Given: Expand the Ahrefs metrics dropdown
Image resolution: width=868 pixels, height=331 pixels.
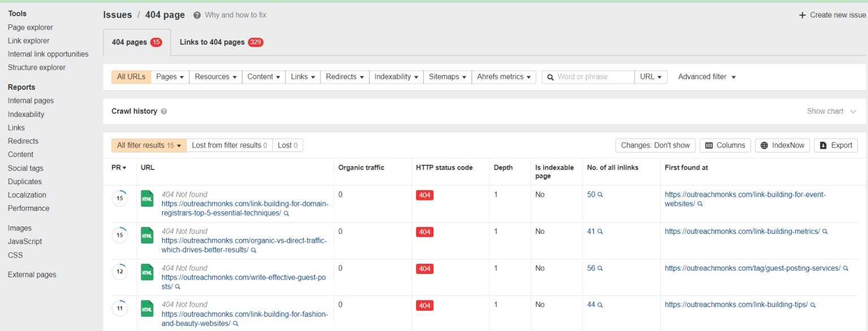Looking at the screenshot, I should 504,76.
